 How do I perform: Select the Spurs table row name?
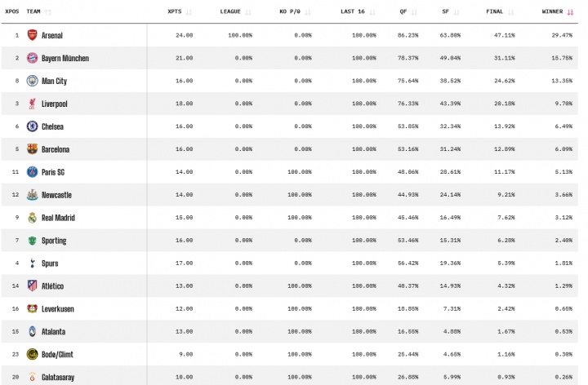[x=50, y=264]
